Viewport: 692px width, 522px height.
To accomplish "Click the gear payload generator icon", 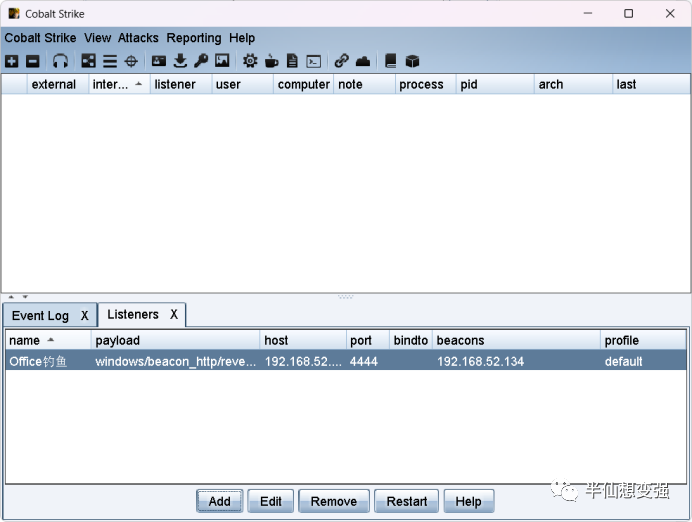I will coord(250,61).
